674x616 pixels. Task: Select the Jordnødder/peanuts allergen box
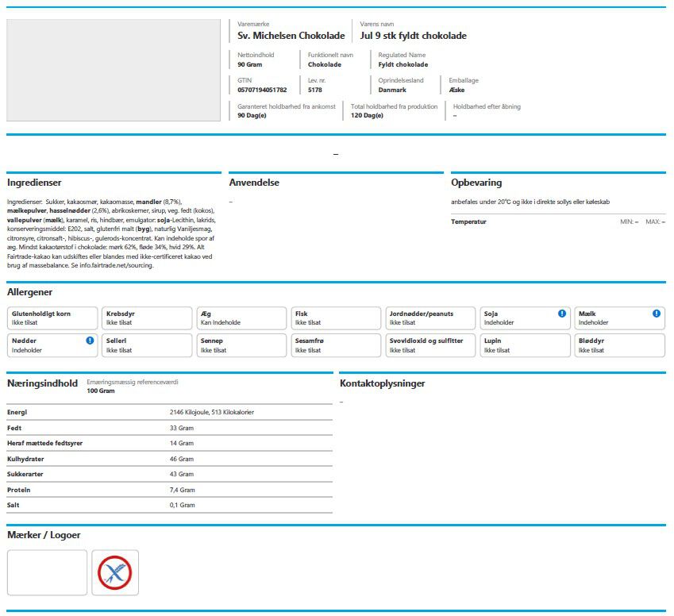coord(431,318)
